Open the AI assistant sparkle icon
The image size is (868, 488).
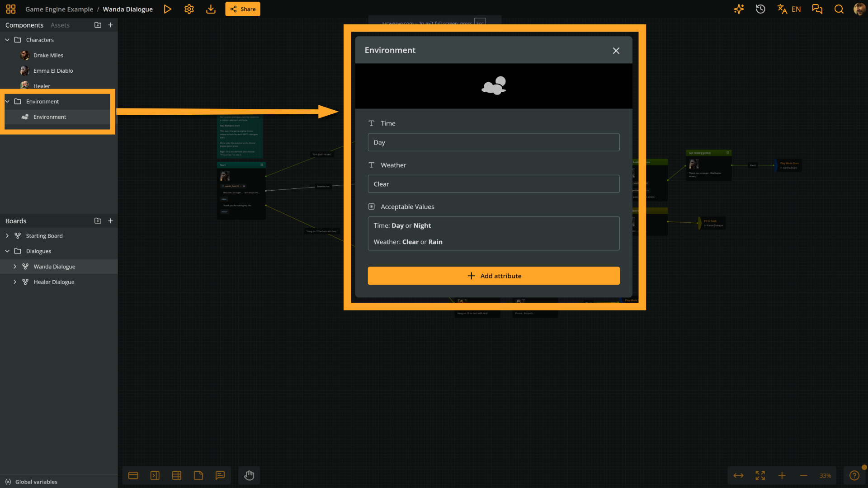739,9
